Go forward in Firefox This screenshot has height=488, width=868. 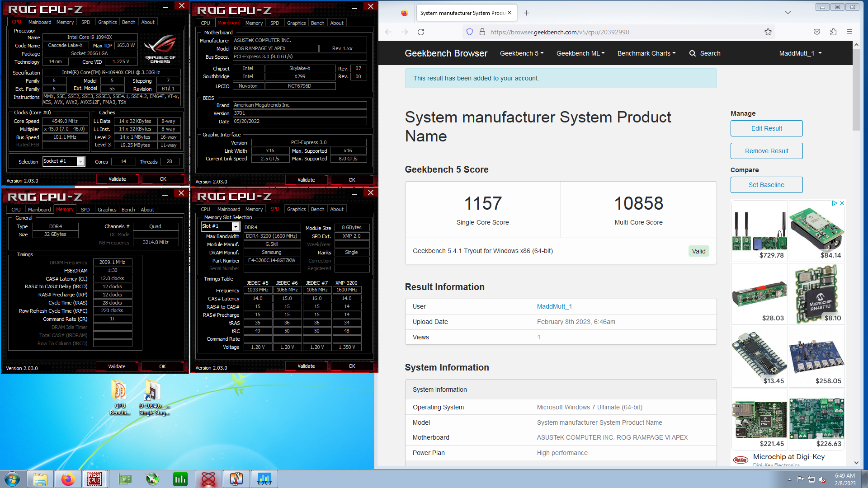click(405, 32)
